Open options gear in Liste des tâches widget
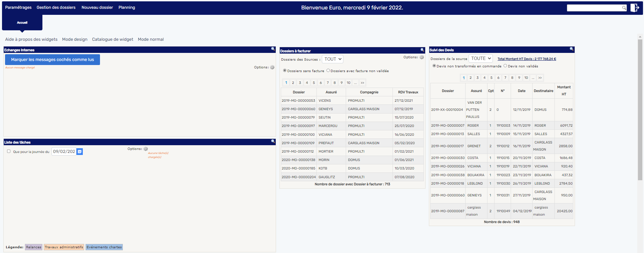 tap(146, 149)
